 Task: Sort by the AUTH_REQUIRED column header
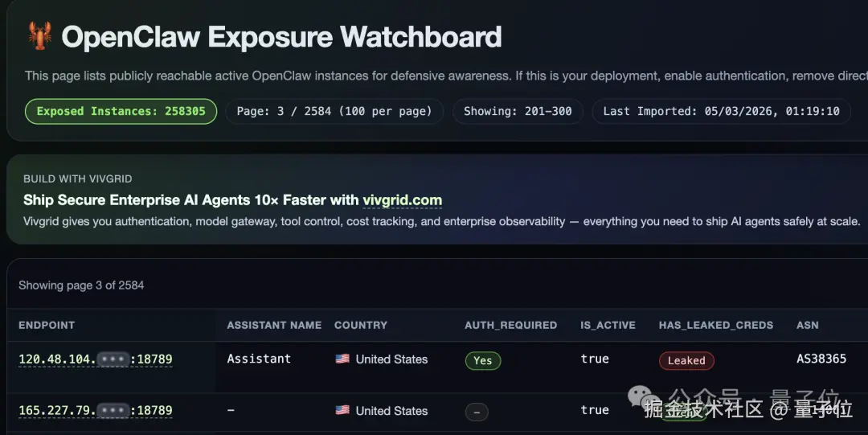tap(510, 325)
